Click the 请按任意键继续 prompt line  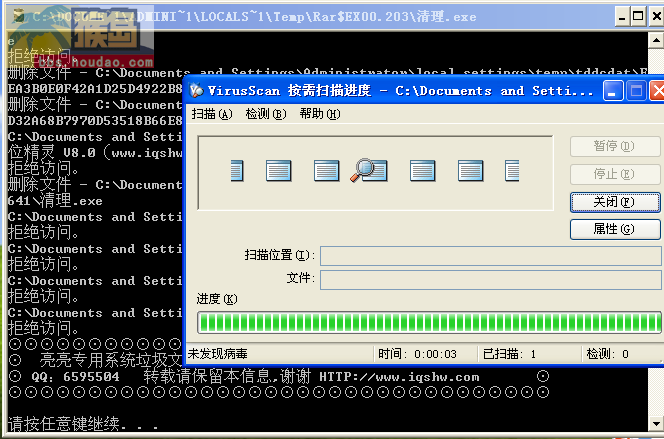(x=83, y=423)
